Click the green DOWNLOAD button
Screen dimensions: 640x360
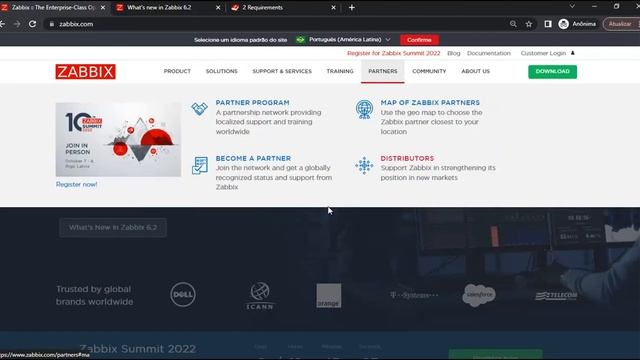[x=553, y=71]
